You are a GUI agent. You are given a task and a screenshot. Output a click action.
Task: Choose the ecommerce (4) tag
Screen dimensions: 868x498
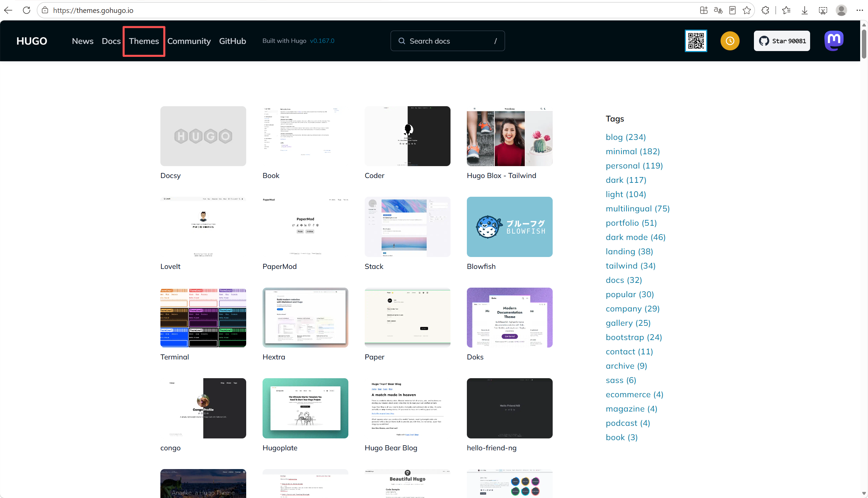pyautogui.click(x=634, y=395)
